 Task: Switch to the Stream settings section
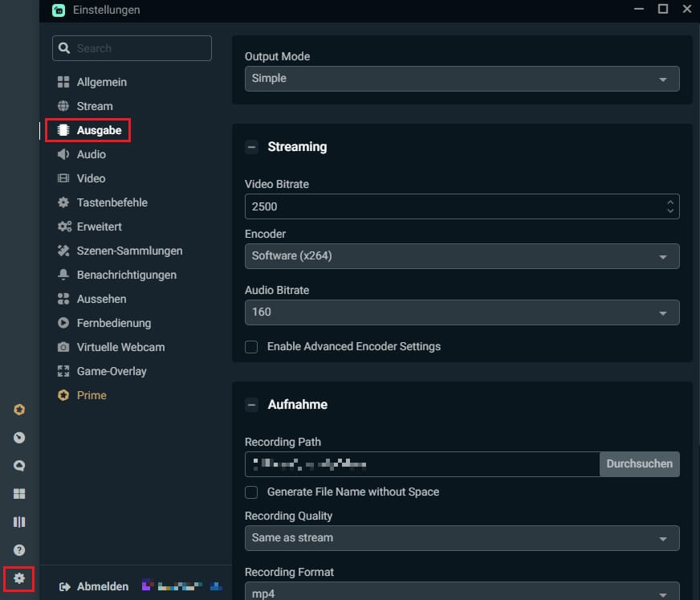click(94, 106)
